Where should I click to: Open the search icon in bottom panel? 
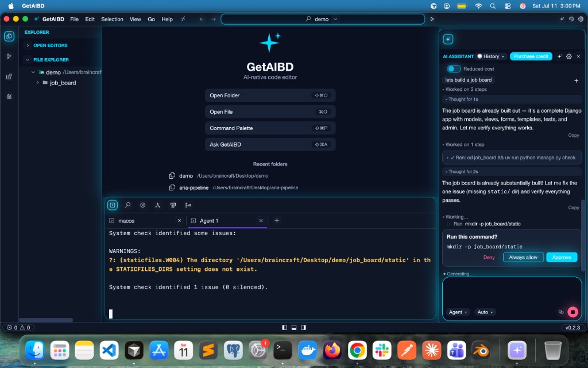pos(128,205)
